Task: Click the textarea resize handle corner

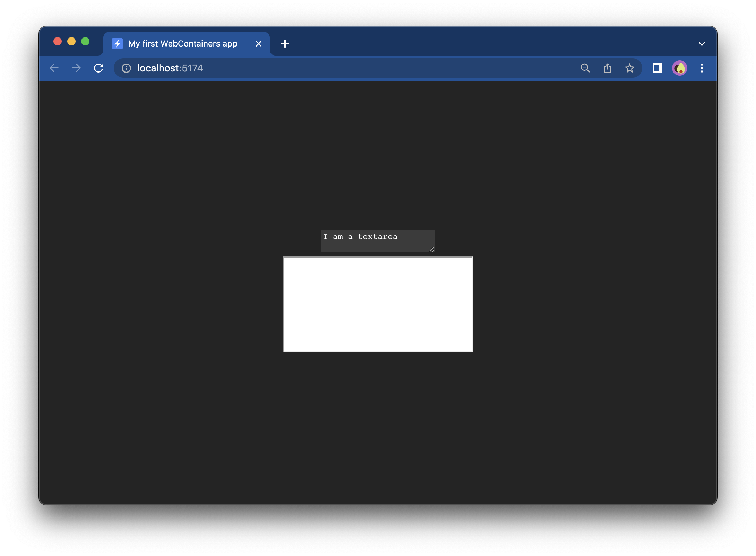Action: tap(432, 249)
